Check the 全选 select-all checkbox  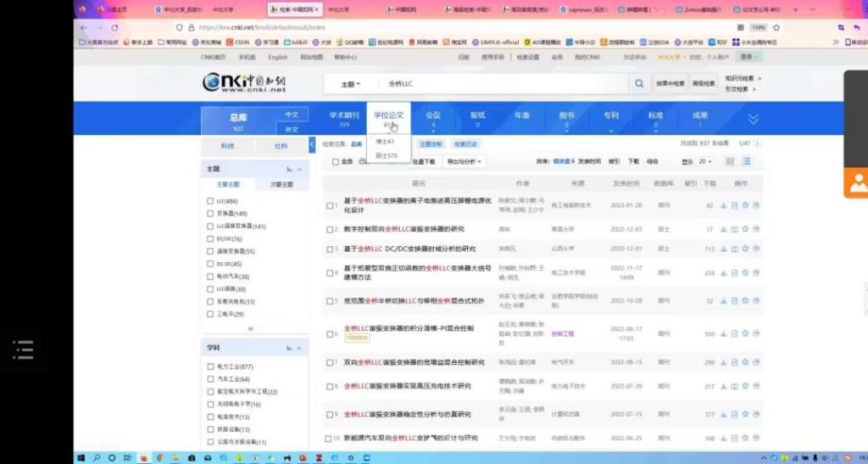[336, 161]
